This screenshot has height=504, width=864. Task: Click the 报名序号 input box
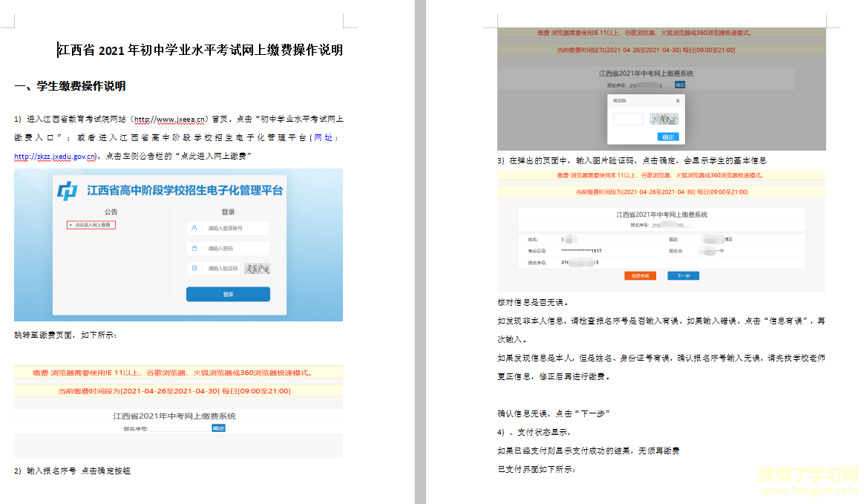point(180,428)
